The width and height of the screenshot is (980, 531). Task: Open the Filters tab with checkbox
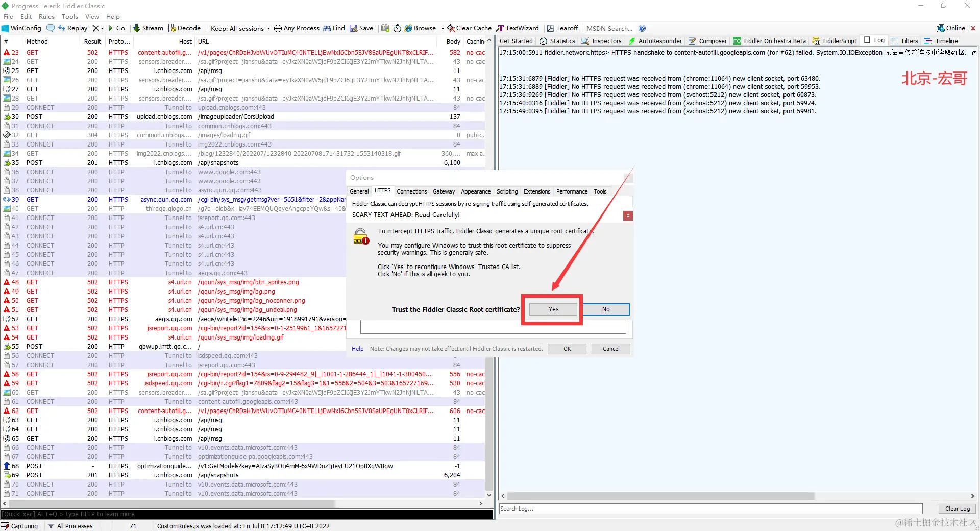(904, 41)
